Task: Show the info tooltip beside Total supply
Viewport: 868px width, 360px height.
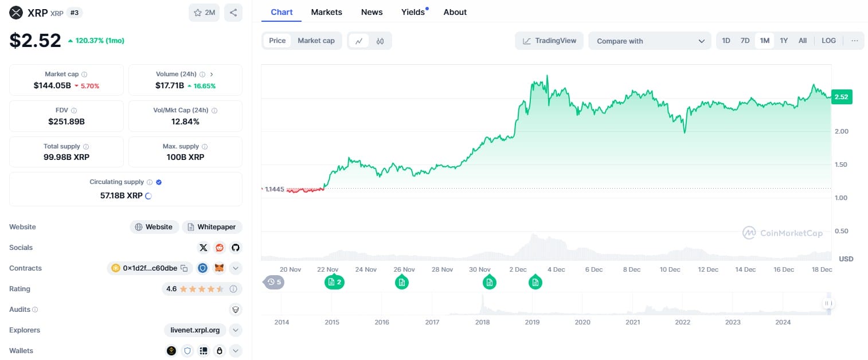Action: (86, 147)
